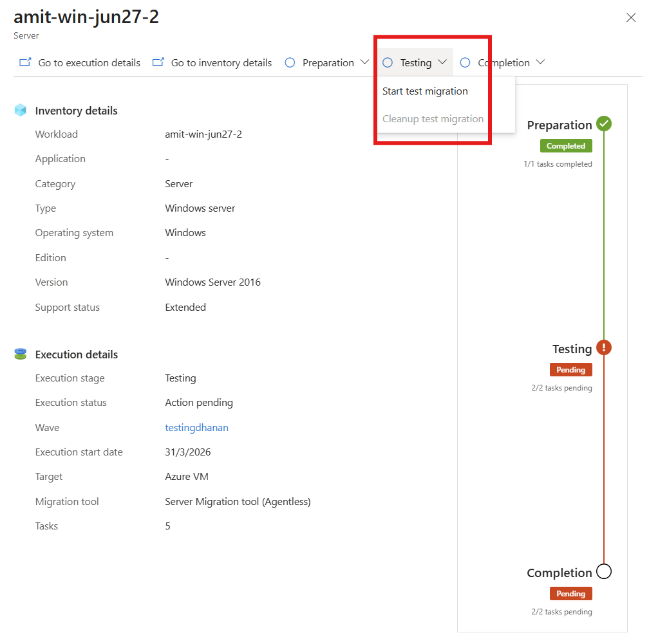The width and height of the screenshot is (649, 644).
Task: Select the Testing circle in toolbar
Action: click(x=388, y=62)
